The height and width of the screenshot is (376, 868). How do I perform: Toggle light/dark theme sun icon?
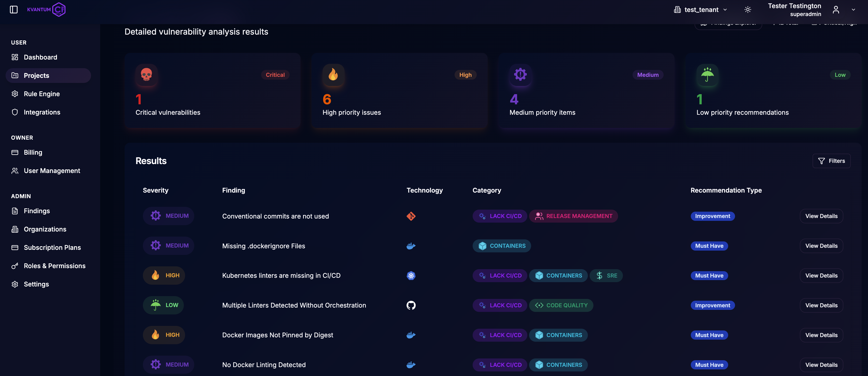(x=748, y=10)
